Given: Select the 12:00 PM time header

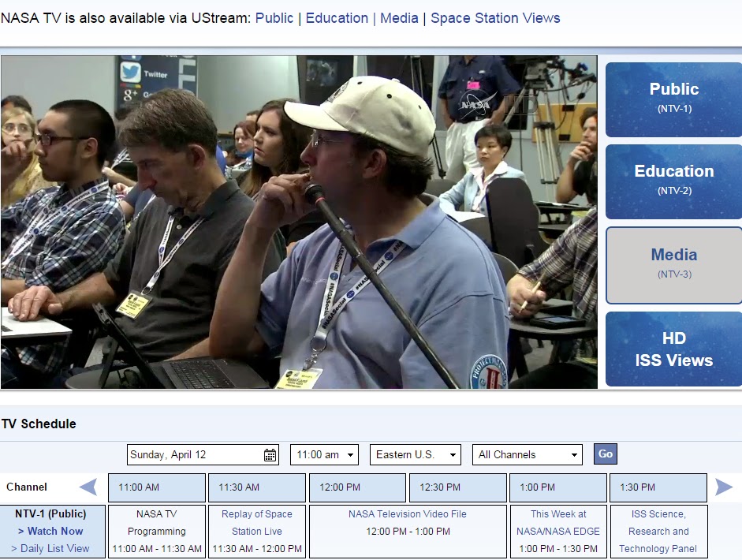Looking at the screenshot, I should click(x=357, y=487).
